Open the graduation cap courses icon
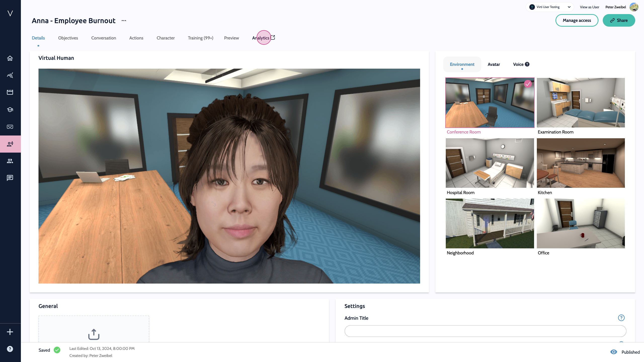 point(10,110)
